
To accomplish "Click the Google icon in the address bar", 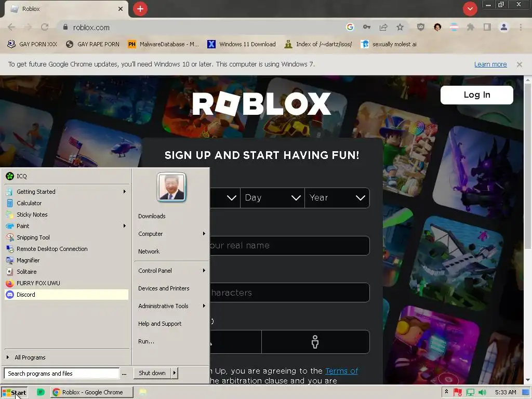I will [x=350, y=27].
